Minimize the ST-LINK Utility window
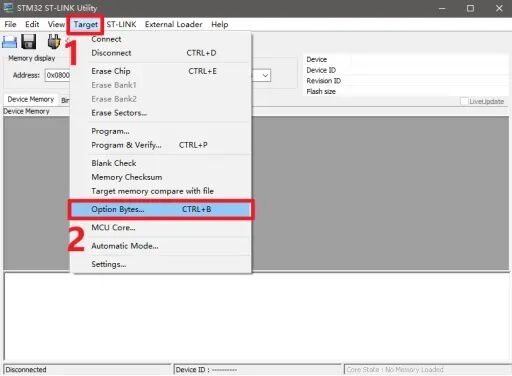The height and width of the screenshot is (376, 512). 442,8
